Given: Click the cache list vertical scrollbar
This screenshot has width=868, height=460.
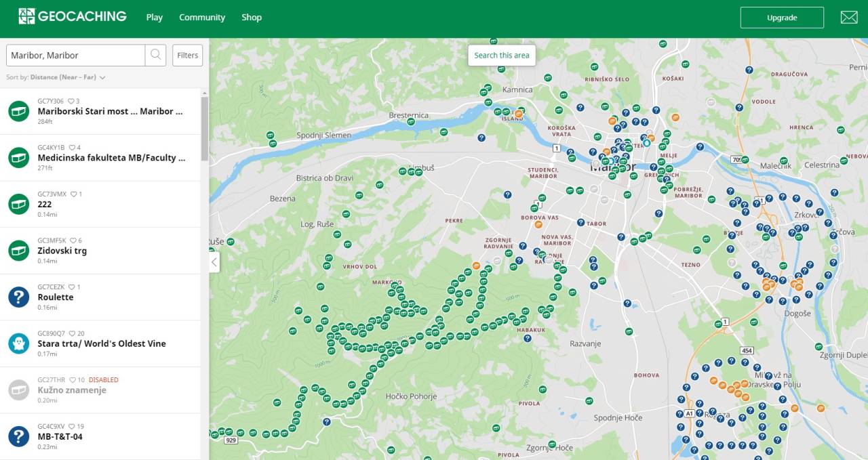Looking at the screenshot, I should [205, 129].
